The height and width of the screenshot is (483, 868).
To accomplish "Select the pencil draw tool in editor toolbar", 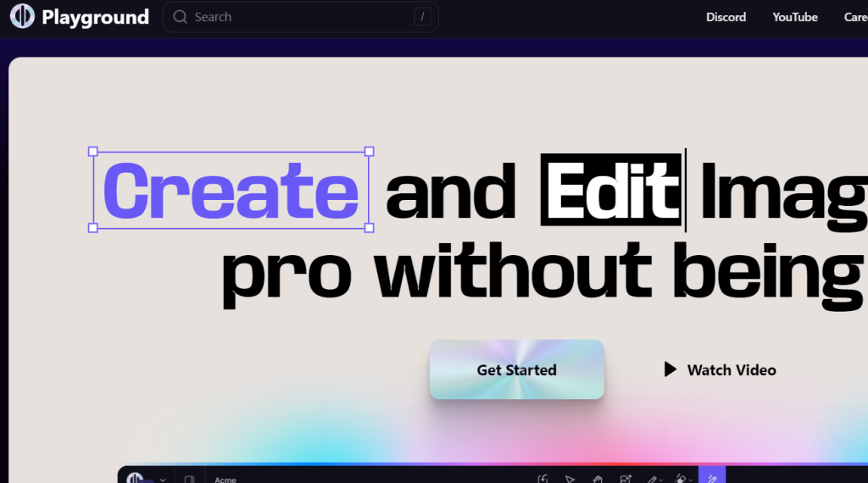I will (x=652, y=479).
